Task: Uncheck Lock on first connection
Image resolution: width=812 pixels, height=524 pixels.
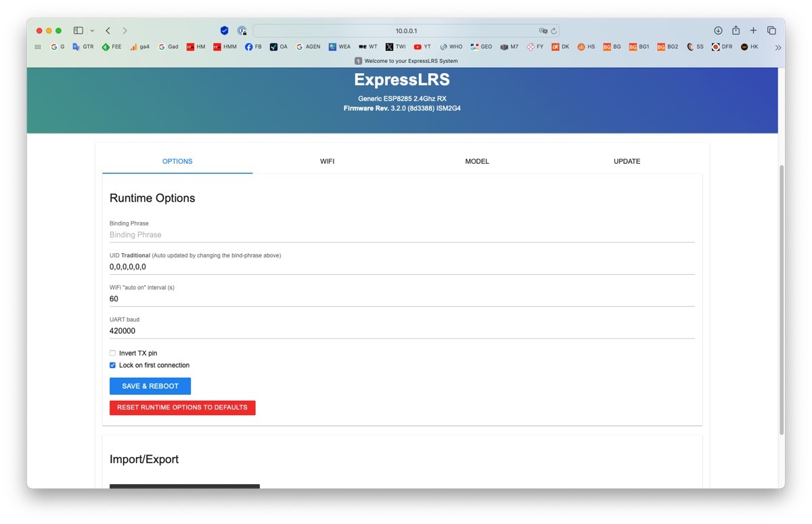Action: pos(113,366)
